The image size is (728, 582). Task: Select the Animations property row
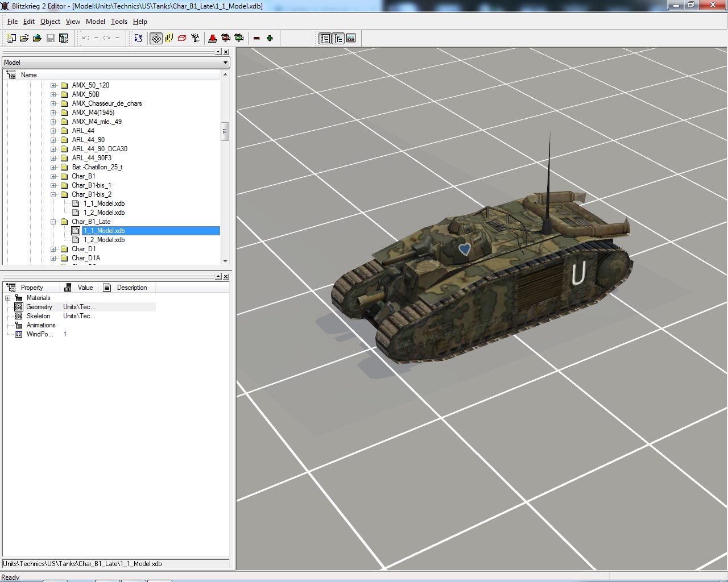pos(79,325)
